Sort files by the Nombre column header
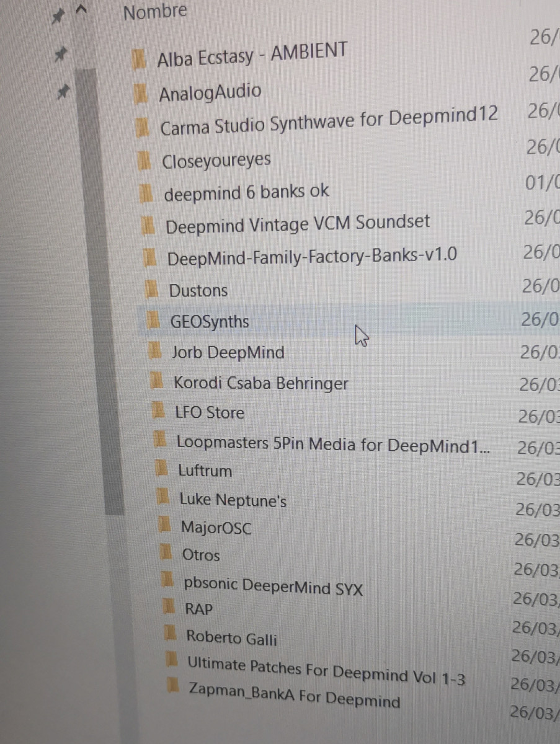 pos(155,12)
